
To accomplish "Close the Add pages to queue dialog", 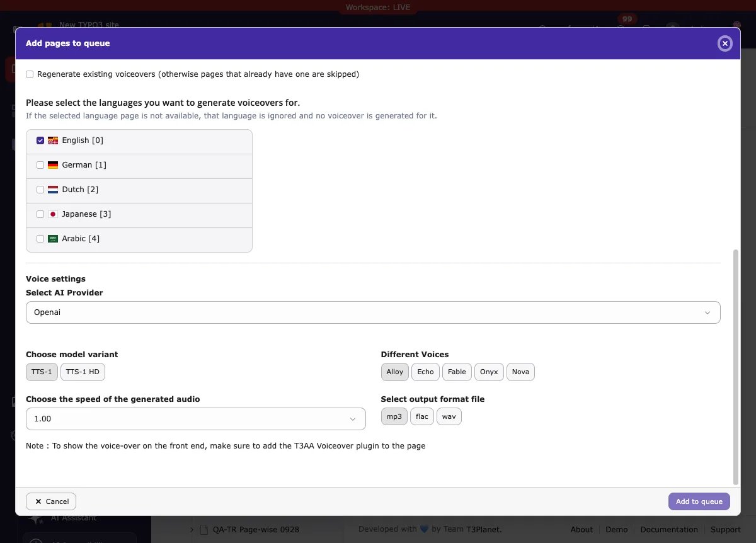I will pos(725,43).
